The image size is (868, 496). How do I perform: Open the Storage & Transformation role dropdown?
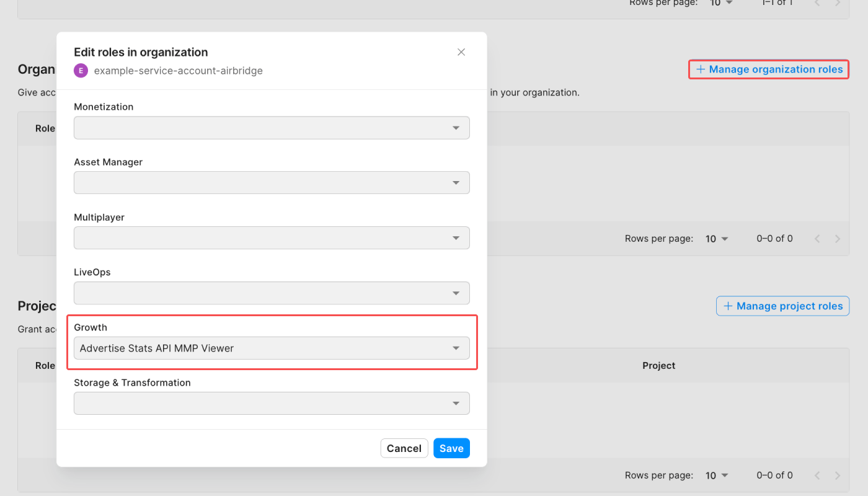[x=272, y=403]
